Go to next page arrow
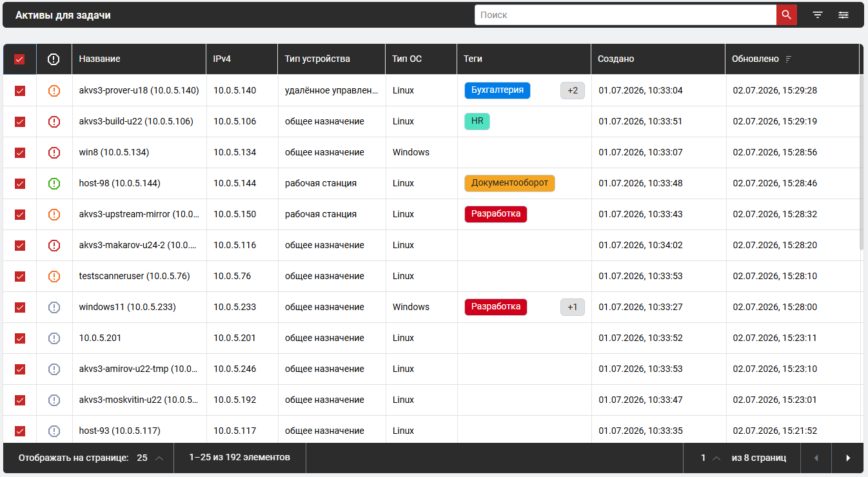 (x=847, y=458)
